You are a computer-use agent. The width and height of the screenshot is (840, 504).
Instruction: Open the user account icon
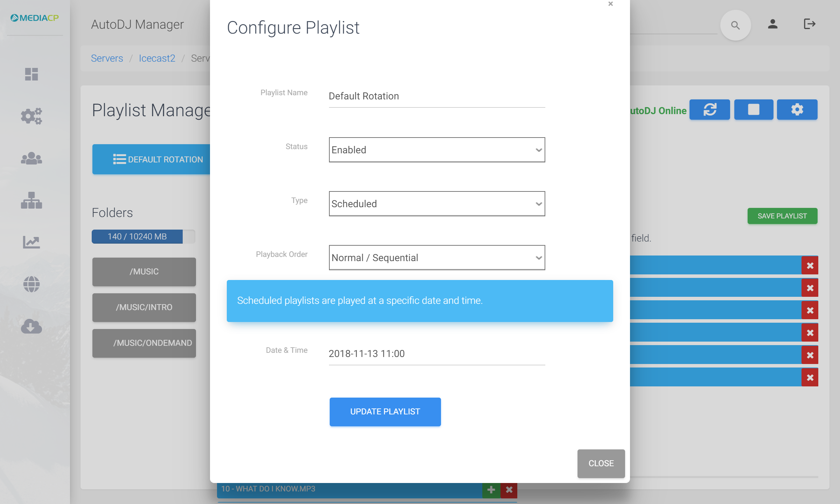[x=773, y=24]
